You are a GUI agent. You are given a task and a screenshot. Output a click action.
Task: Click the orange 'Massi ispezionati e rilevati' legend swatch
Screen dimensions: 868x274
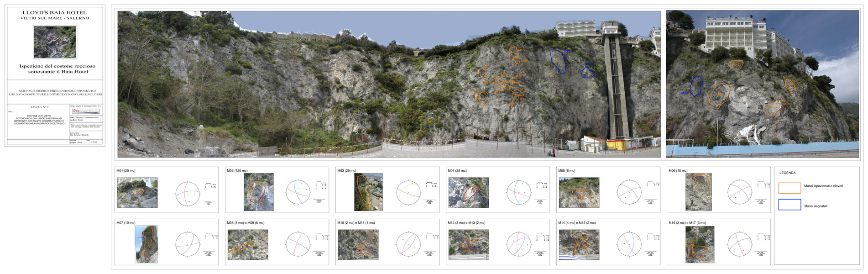coord(790,188)
